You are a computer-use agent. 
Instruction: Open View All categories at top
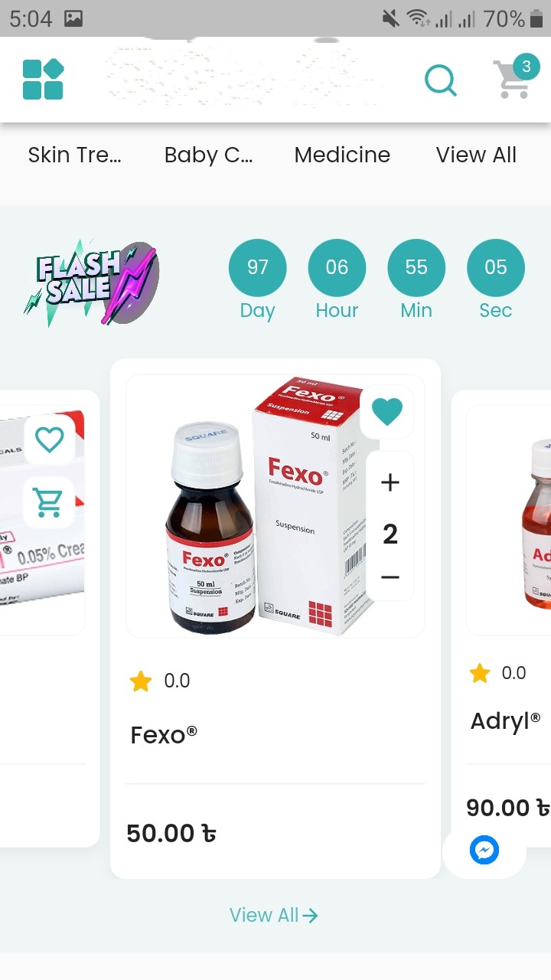click(476, 155)
